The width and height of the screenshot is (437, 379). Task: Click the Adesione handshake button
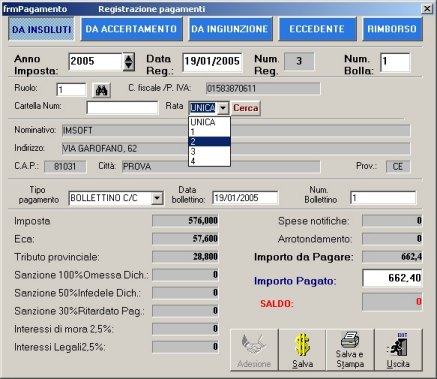pos(254,350)
